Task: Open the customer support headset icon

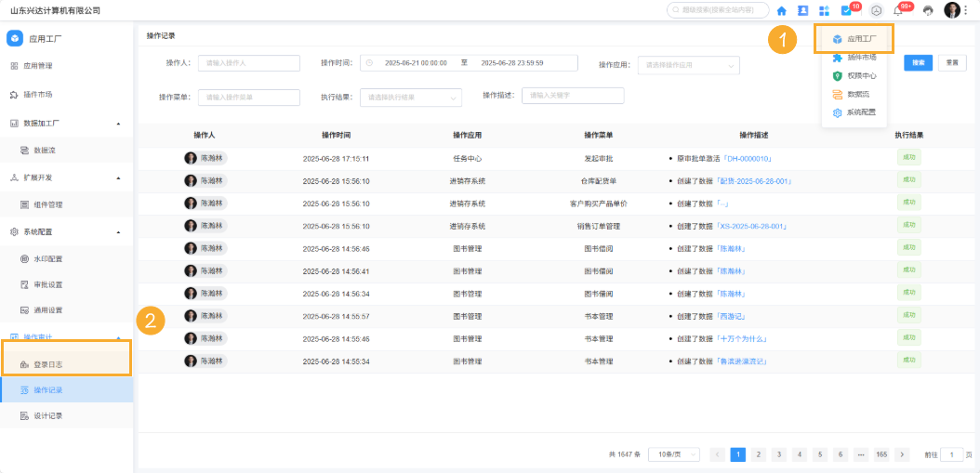Action: click(x=928, y=10)
